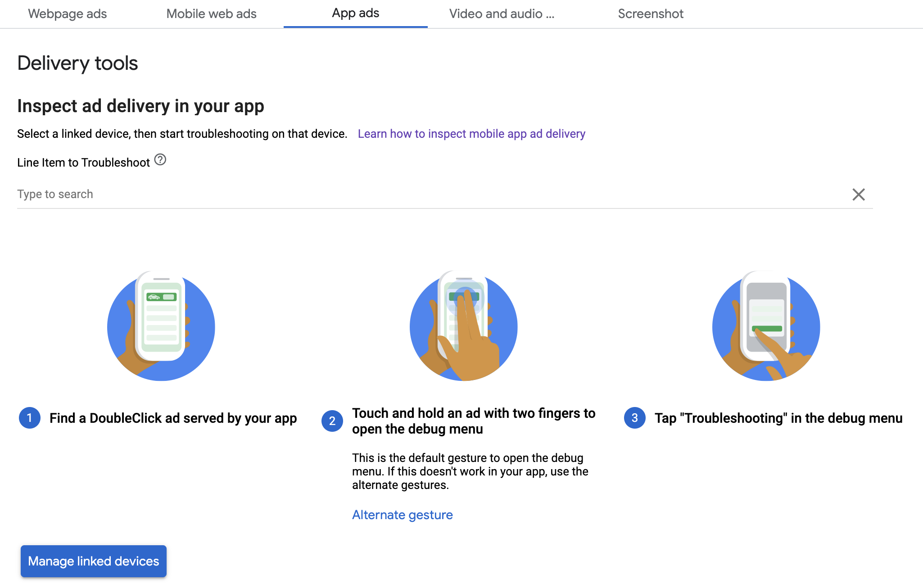Click the phone illustration for finding a DoubleClick ad
The width and height of the screenshot is (923, 588).
click(161, 326)
